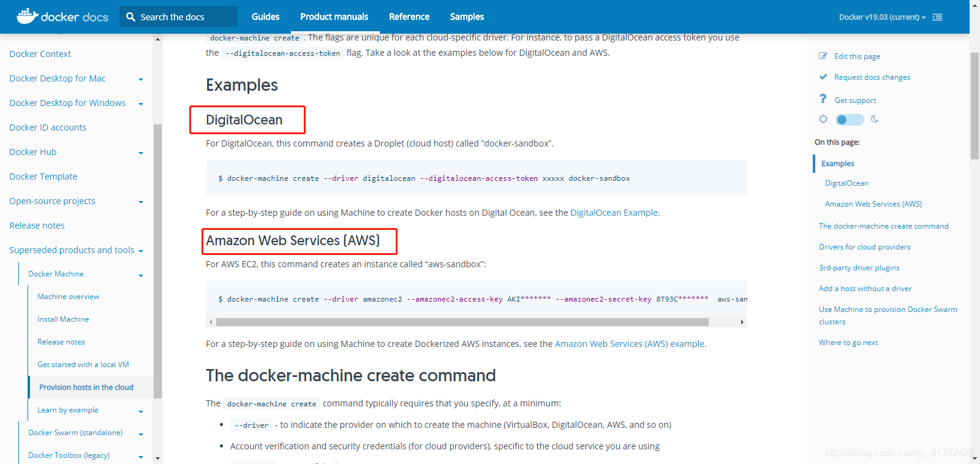Screen dimensions: 980x464
Task: Click code block scroll left arrow
Action: coord(211,322)
